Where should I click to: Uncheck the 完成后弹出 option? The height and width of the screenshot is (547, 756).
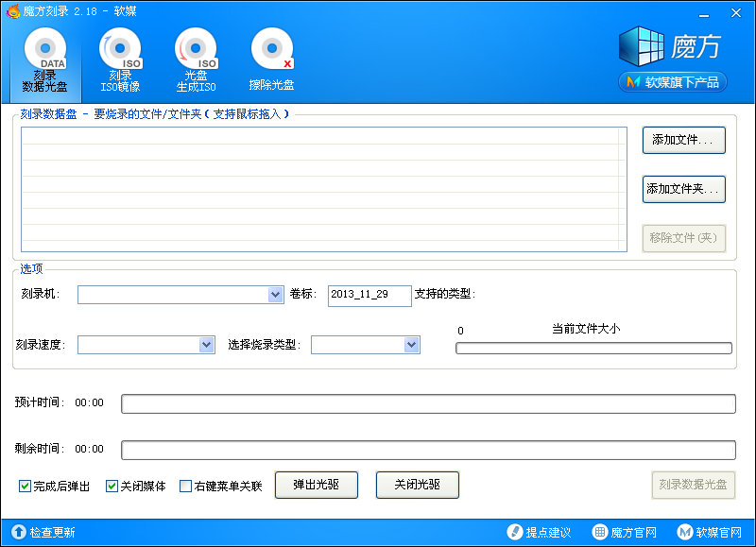coord(24,486)
